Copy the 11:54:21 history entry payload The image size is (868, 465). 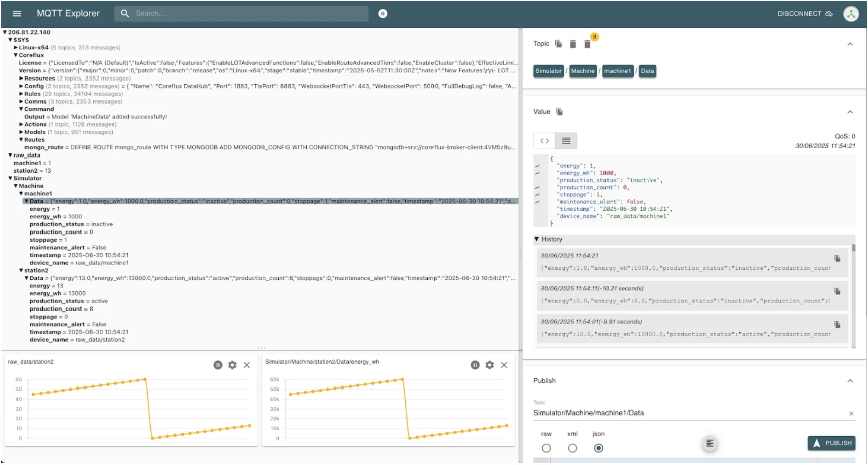[x=837, y=258]
